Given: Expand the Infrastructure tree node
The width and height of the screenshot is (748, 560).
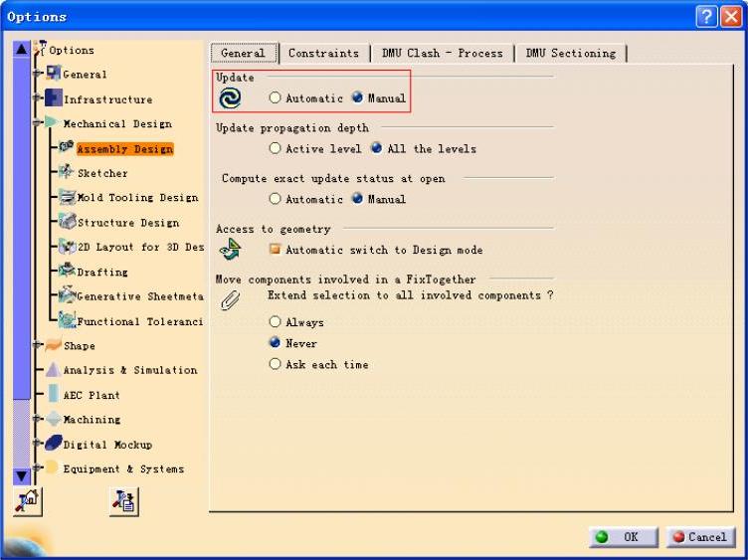Looking at the screenshot, I should 36,97.
